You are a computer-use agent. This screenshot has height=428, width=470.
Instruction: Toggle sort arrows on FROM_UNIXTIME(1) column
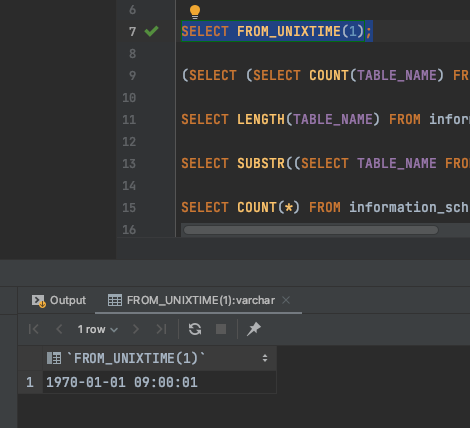(265, 358)
